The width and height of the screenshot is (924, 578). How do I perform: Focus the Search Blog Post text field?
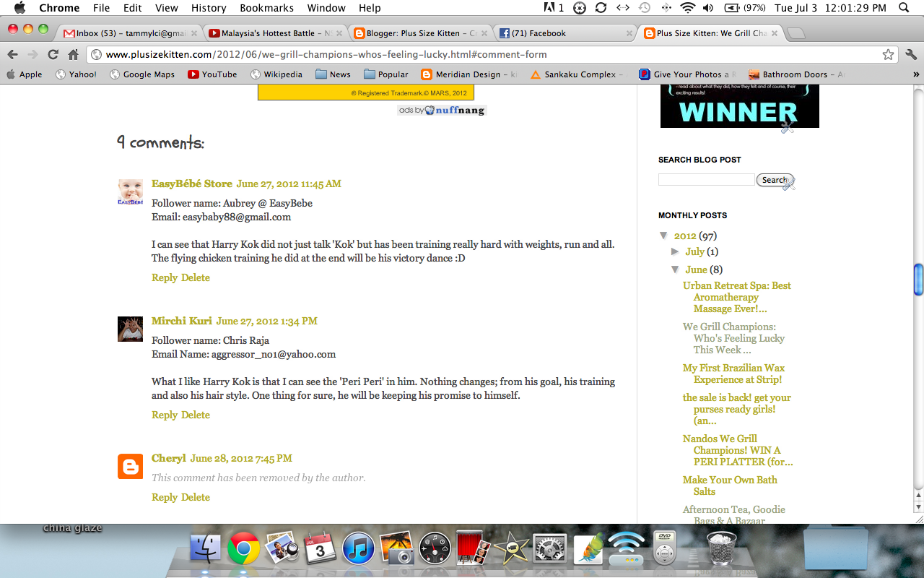(x=706, y=180)
